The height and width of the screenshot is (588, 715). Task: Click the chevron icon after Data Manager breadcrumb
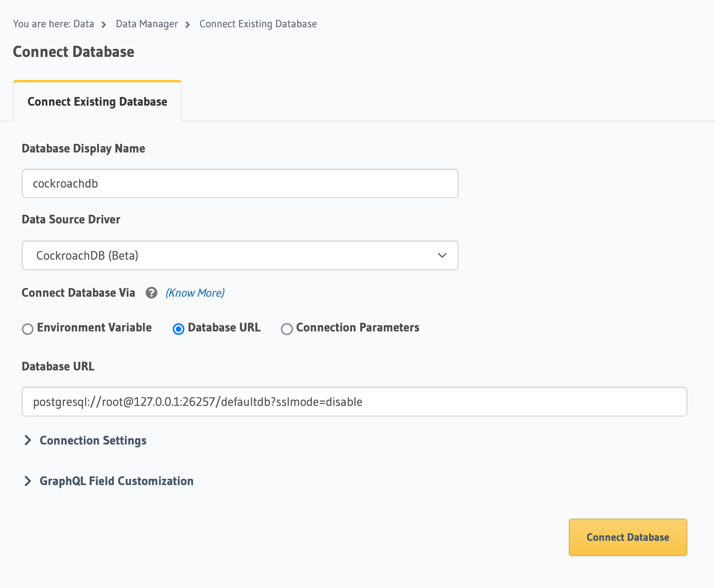pos(188,25)
